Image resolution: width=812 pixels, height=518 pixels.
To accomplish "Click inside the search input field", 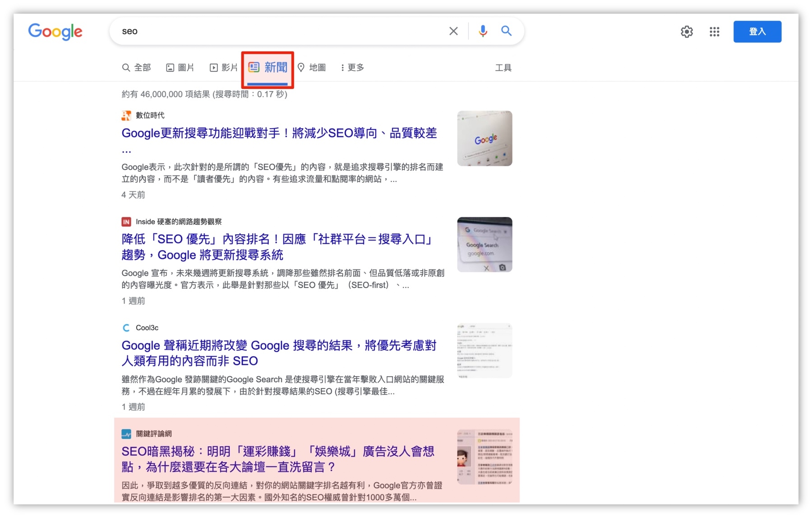I will pos(271,31).
